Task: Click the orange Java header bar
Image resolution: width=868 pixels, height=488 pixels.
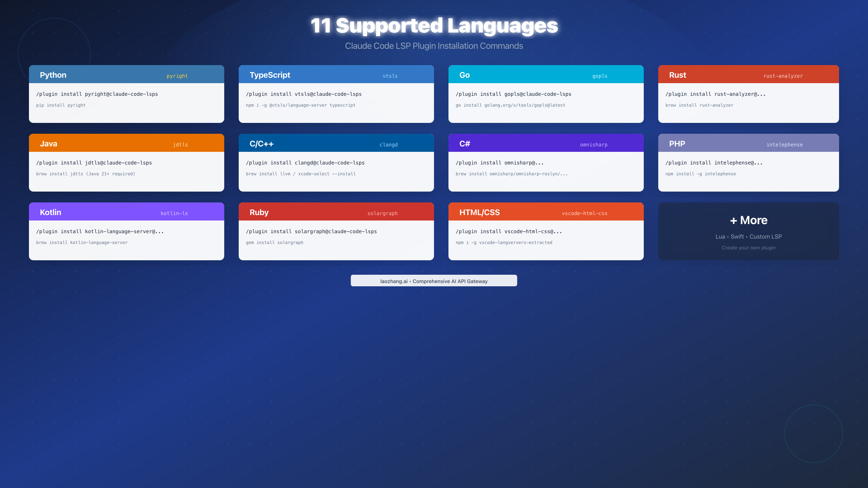Action: click(x=127, y=143)
